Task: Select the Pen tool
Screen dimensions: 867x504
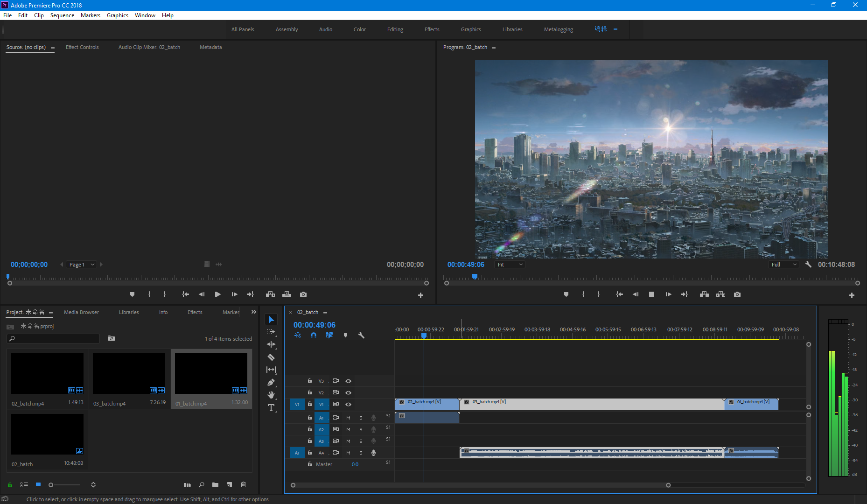Action: click(271, 382)
